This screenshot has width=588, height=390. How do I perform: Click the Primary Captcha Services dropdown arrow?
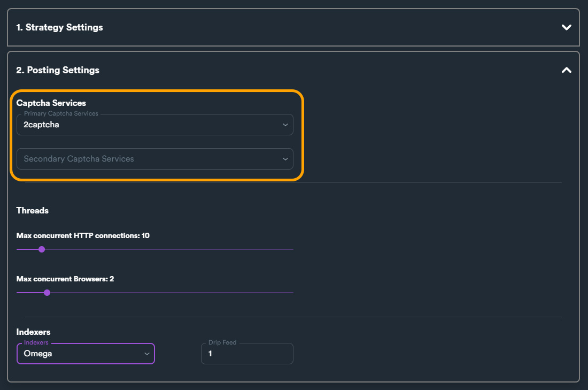tap(285, 125)
